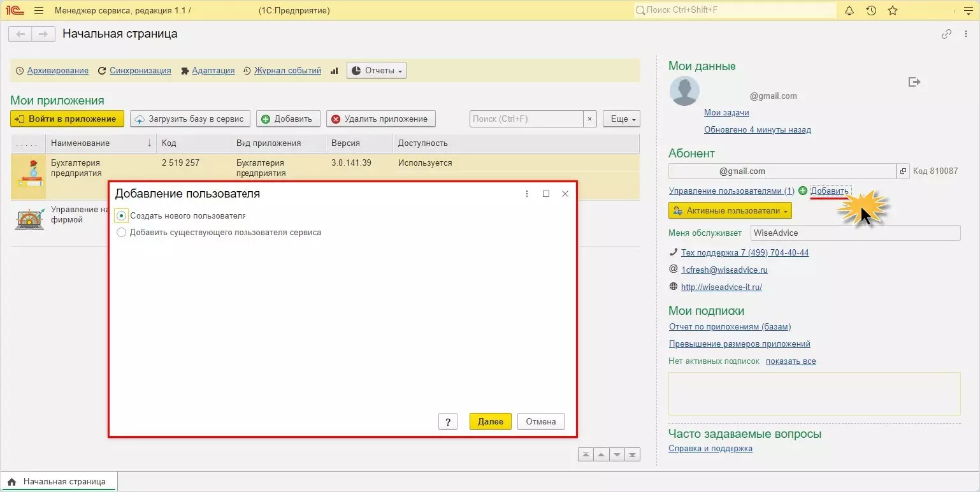The width and height of the screenshot is (980, 492).
Task: Click the Доступность column header
Action: (x=516, y=143)
